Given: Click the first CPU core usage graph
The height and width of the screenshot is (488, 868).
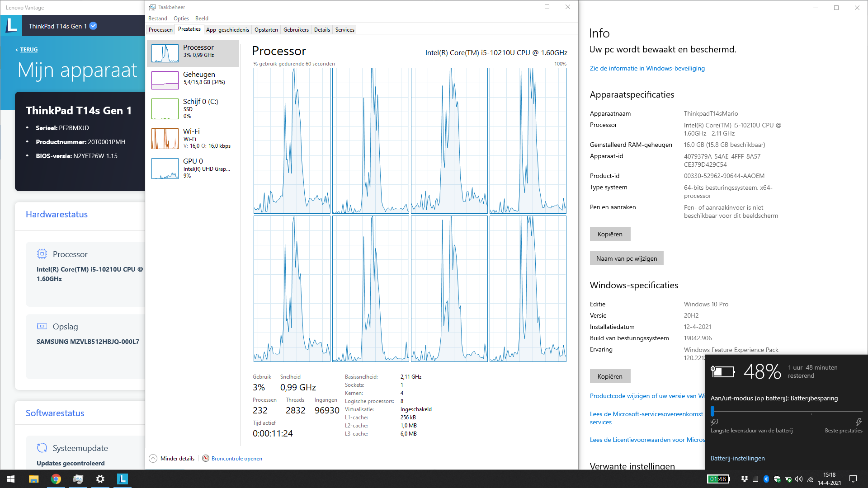Looking at the screenshot, I should [292, 141].
